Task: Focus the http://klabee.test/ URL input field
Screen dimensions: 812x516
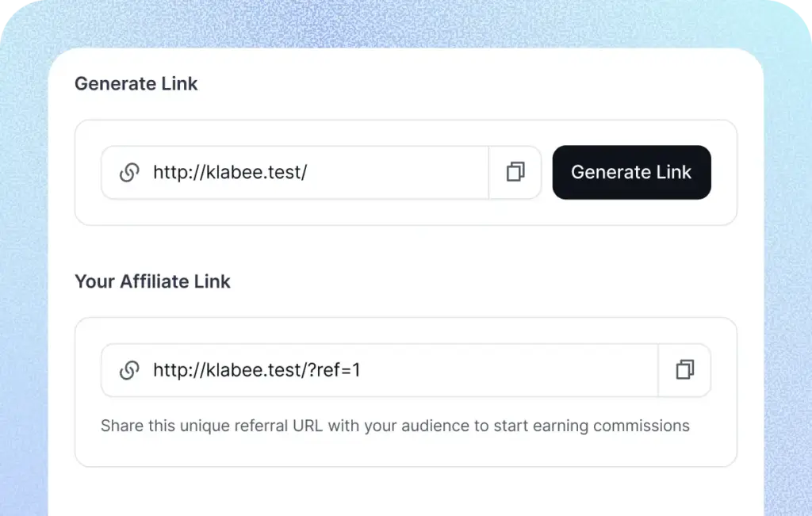Action: 317,172
